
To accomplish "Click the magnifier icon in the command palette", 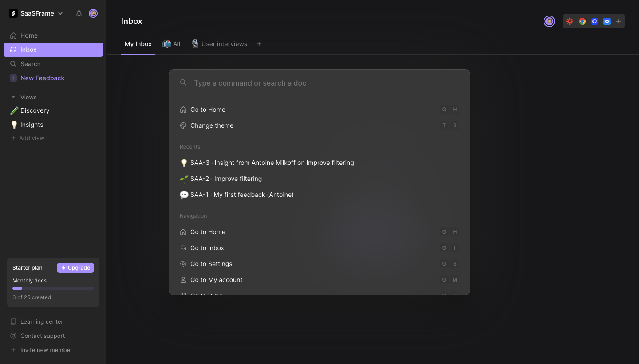I will coord(183,83).
